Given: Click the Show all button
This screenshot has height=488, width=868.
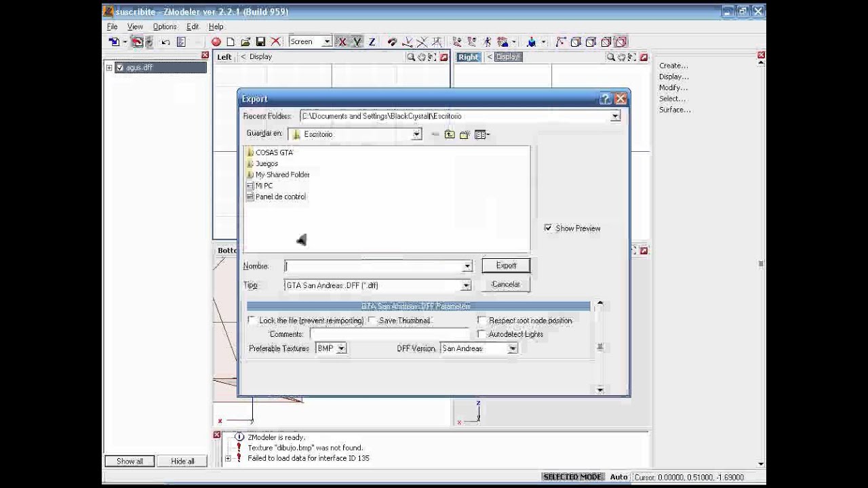Looking at the screenshot, I should (x=130, y=461).
